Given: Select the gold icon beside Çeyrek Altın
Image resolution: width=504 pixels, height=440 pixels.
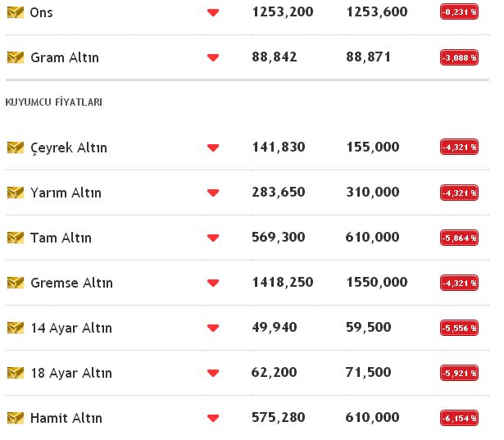Looking at the screenshot, I should [x=16, y=147].
